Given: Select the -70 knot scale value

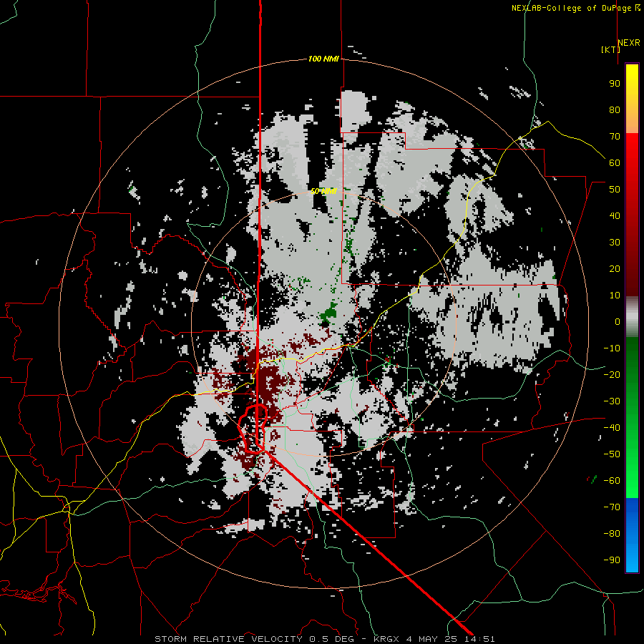Looking at the screenshot, I should 612,507.
